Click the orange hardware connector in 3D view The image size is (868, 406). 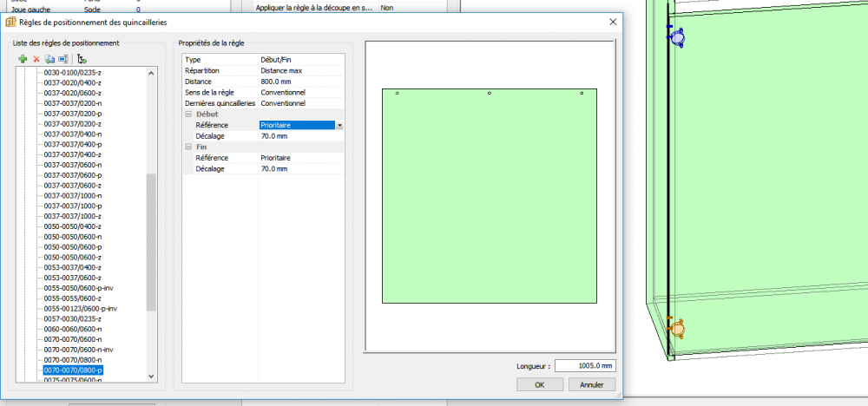[676, 328]
